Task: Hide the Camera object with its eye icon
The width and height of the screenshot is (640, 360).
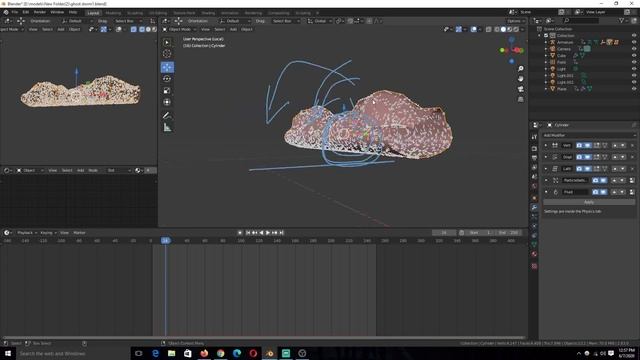Action: [x=634, y=49]
